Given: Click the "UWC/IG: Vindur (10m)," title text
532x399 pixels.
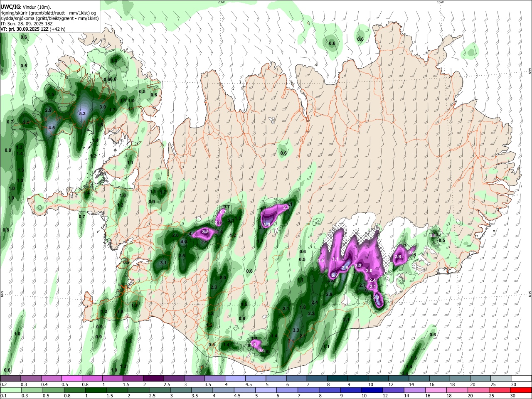Looking at the screenshot, I should [26, 7].
